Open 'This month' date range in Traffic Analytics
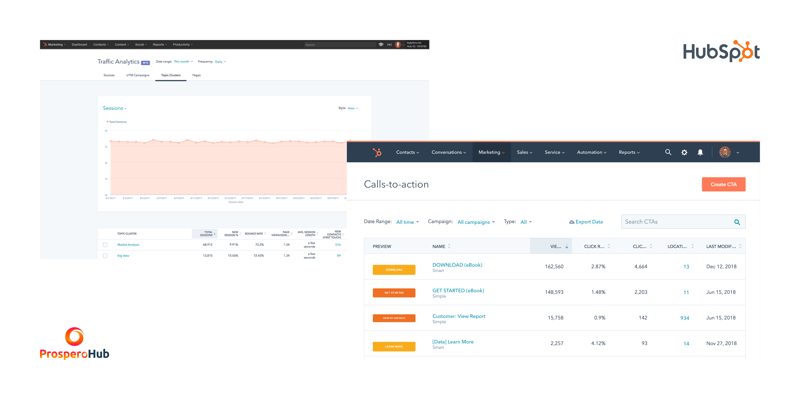The image size is (800, 400). click(x=183, y=62)
